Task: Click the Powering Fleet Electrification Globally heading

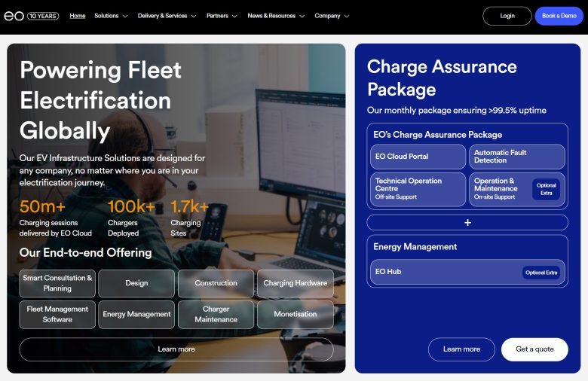Action: (x=100, y=100)
